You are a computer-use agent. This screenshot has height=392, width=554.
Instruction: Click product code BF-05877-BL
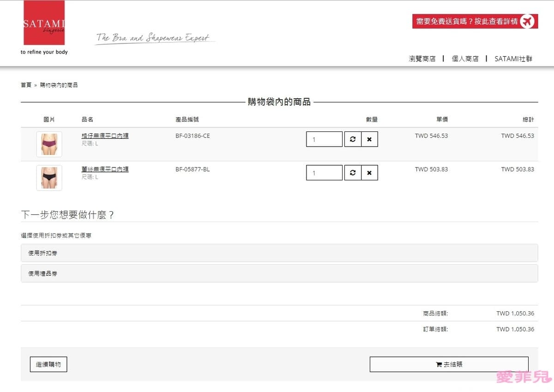coord(193,169)
